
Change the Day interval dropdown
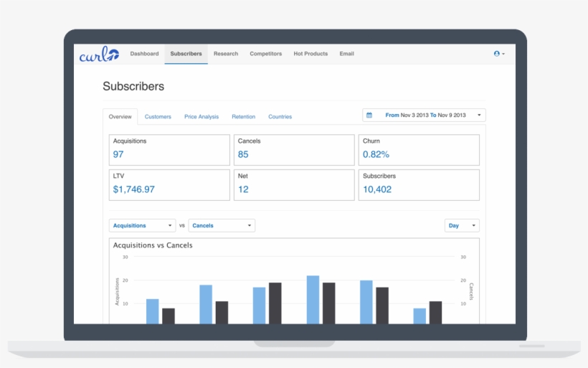(462, 225)
